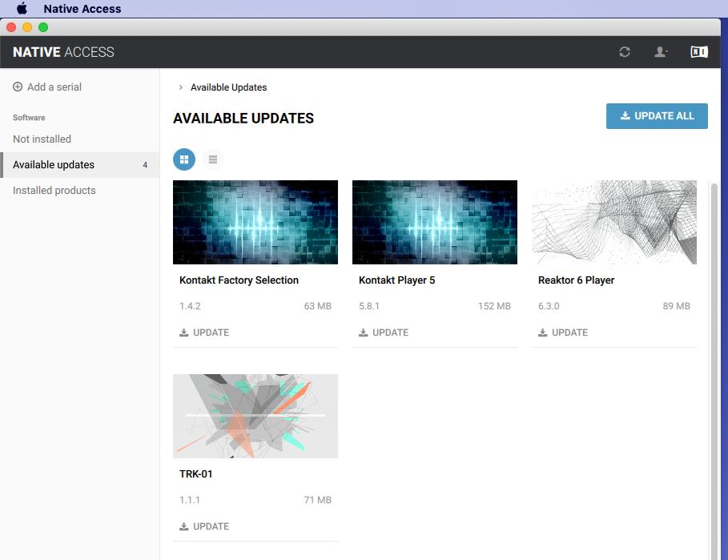
Task: Click the NATIVE ACCESS header logo
Action: [x=63, y=52]
